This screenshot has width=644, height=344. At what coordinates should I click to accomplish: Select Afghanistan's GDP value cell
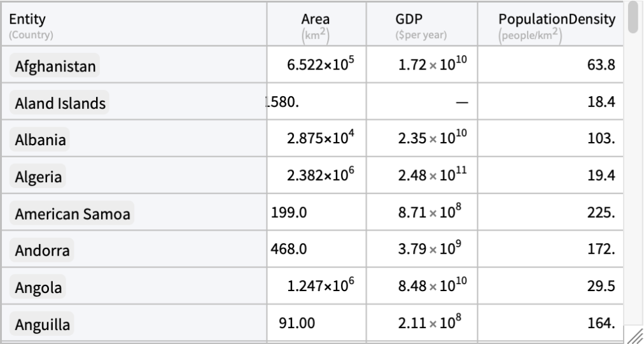coord(428,66)
